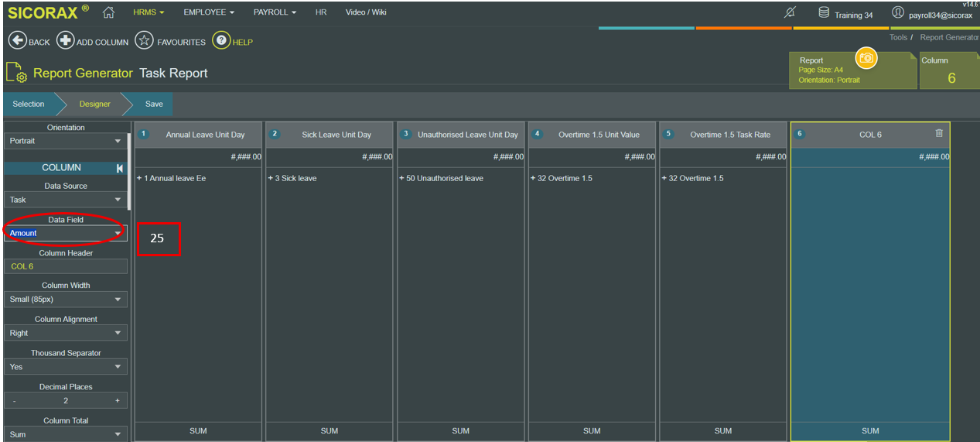Click the Column count card
The height and width of the screenshot is (442, 980).
click(x=949, y=70)
